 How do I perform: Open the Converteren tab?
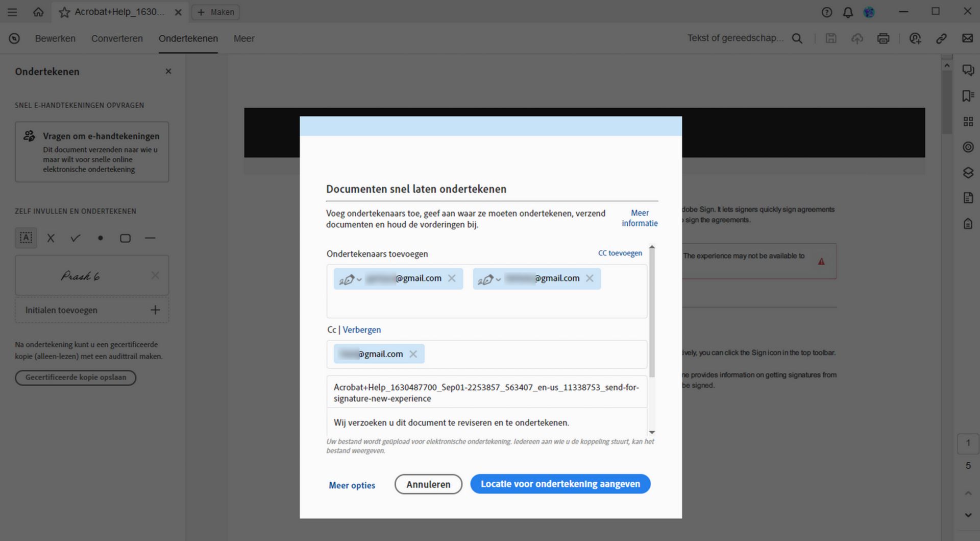pos(117,38)
